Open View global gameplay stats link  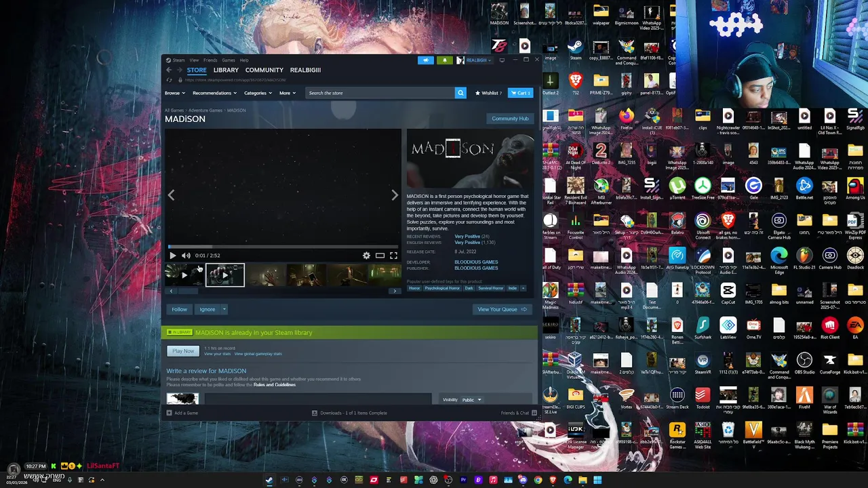pyautogui.click(x=258, y=354)
